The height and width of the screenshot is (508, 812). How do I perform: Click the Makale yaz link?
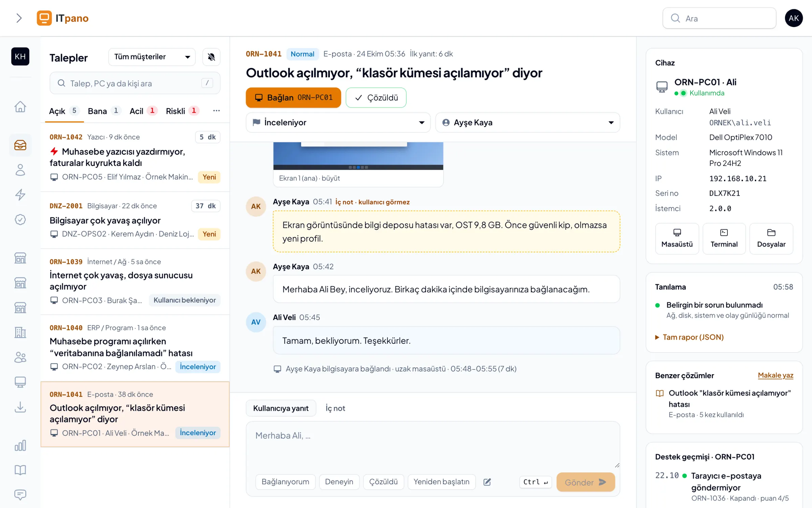tap(775, 375)
